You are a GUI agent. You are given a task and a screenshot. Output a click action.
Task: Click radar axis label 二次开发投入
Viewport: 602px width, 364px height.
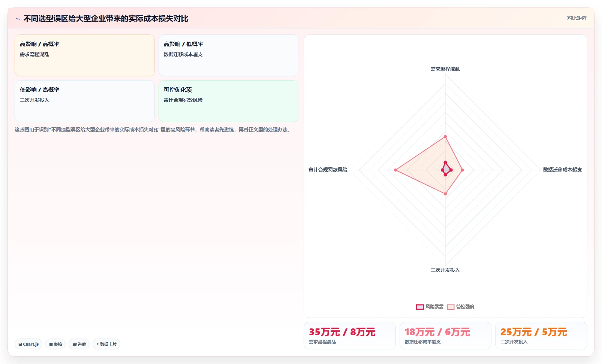(445, 270)
